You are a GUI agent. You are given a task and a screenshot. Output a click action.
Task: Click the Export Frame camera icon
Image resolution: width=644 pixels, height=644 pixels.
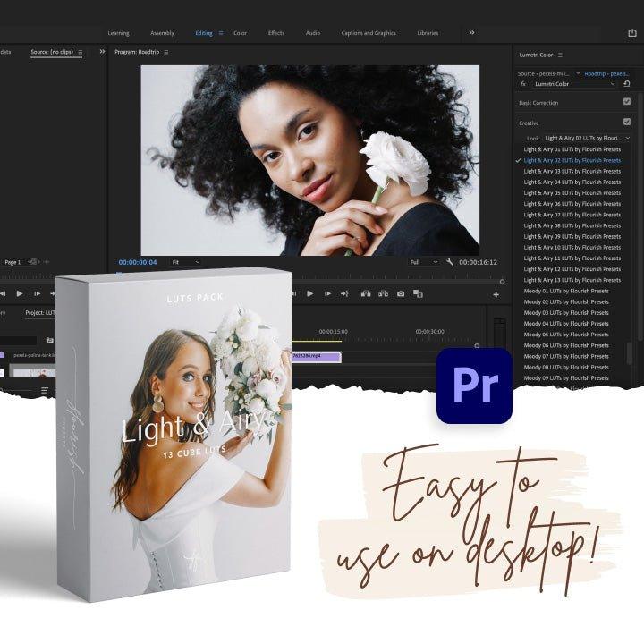point(400,293)
